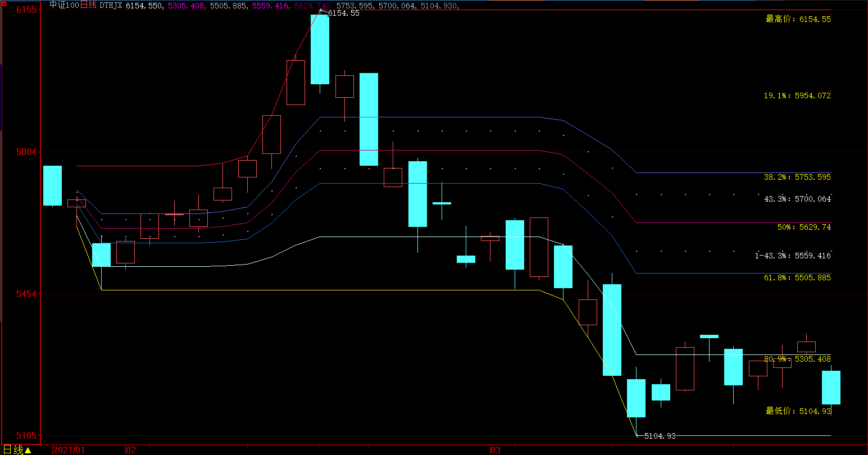868x455 pixels.
Task: Click the 61.8%: 5505.885 level label
Action: click(x=797, y=278)
